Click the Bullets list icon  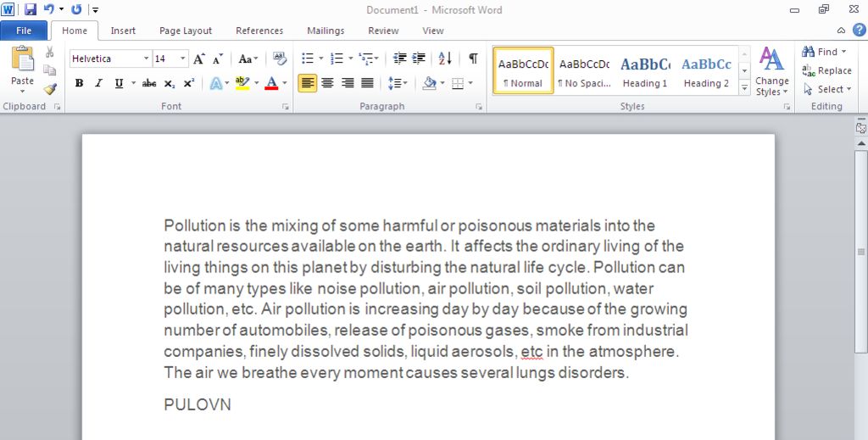pos(308,58)
